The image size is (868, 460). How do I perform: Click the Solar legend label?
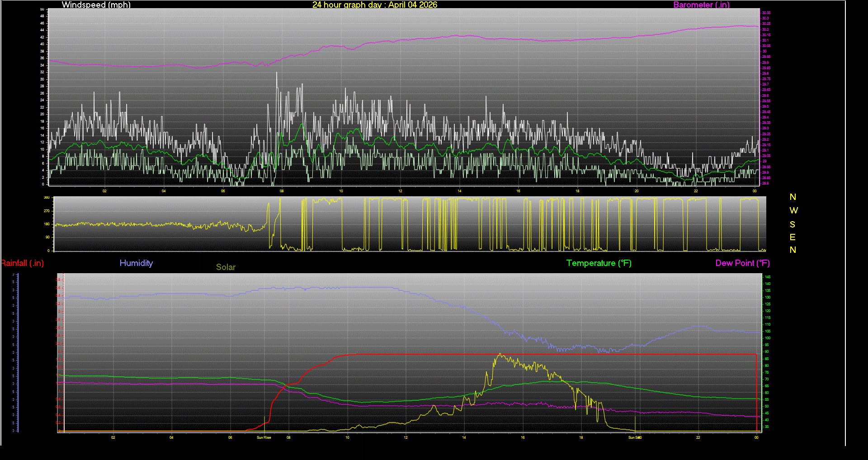pyautogui.click(x=226, y=267)
